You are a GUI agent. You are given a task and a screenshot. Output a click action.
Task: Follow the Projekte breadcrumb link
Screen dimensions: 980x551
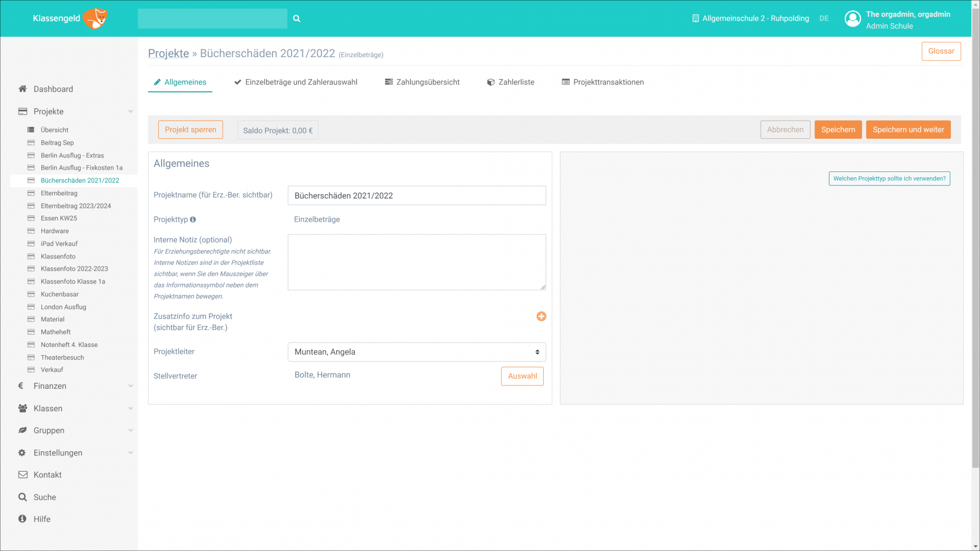pos(169,54)
